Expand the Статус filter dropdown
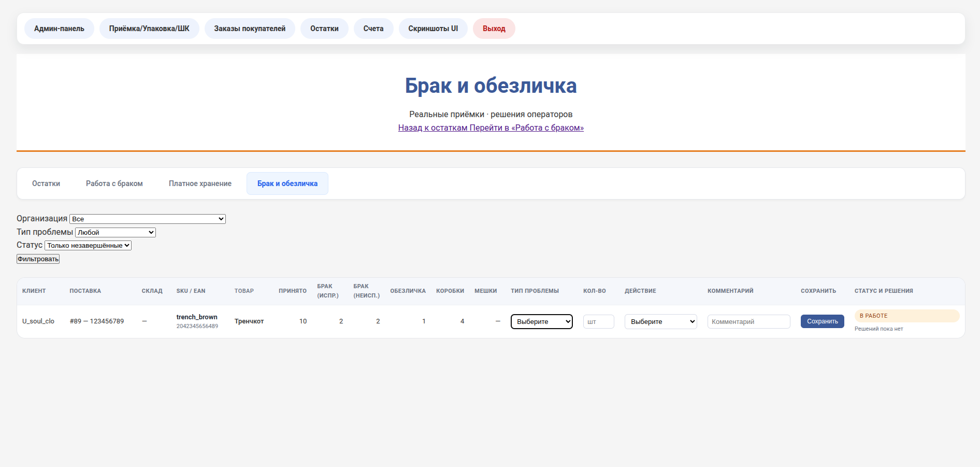 (x=88, y=246)
